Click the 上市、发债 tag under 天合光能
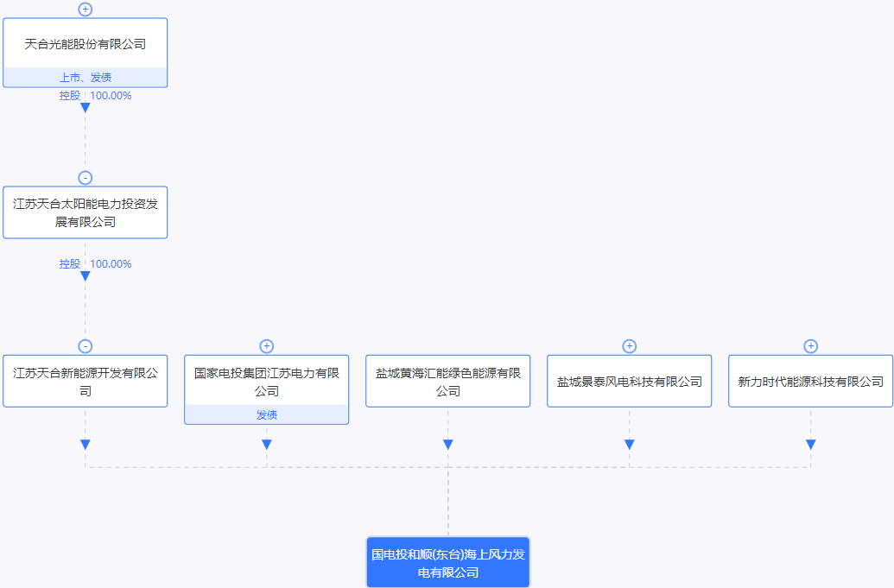The width and height of the screenshot is (894, 588). pyautogui.click(x=85, y=78)
